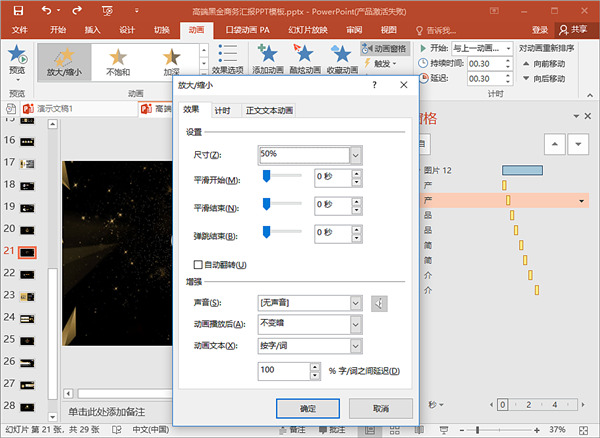The width and height of the screenshot is (600, 438).
Task: Toggle the 自动翻转 checkbox
Action: [198, 265]
